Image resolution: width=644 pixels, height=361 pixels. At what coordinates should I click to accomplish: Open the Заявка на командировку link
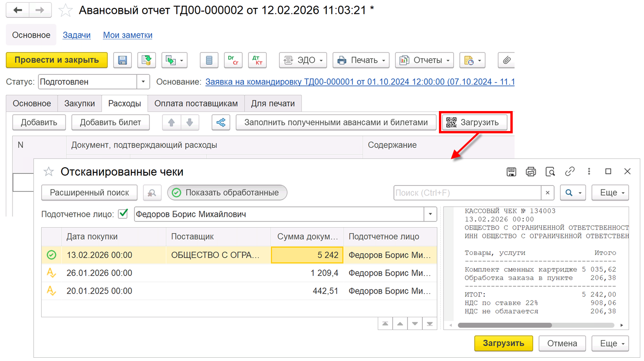(x=360, y=82)
